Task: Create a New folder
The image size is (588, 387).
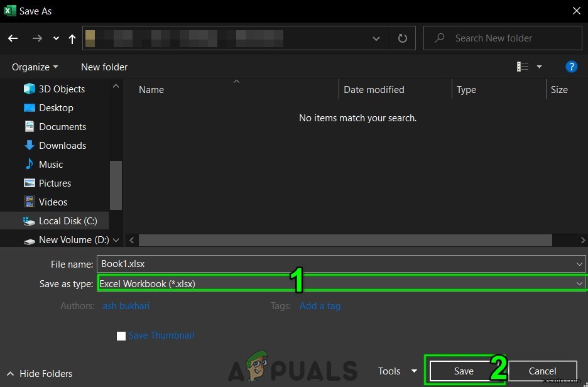Action: (x=104, y=67)
